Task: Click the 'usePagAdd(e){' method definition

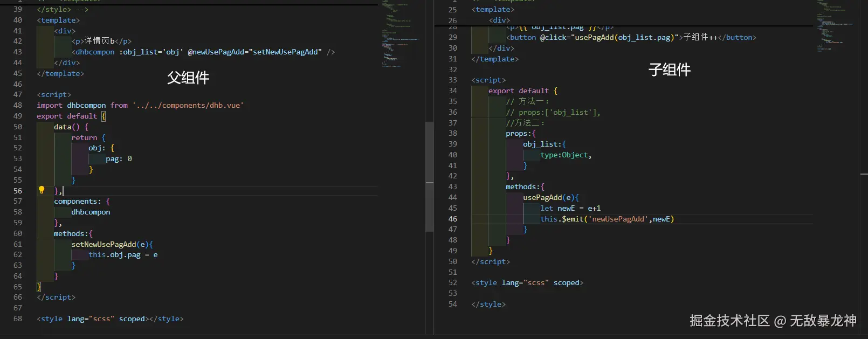Action: click(551, 197)
